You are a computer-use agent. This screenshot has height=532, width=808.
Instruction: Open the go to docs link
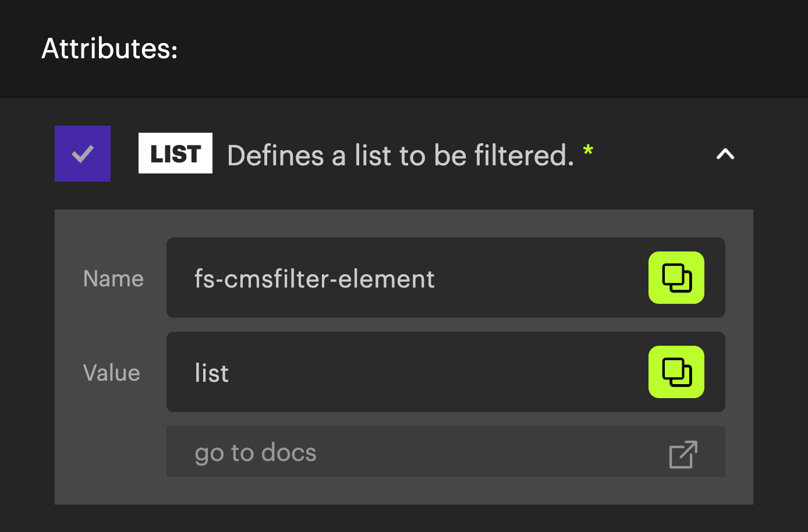pos(256,453)
